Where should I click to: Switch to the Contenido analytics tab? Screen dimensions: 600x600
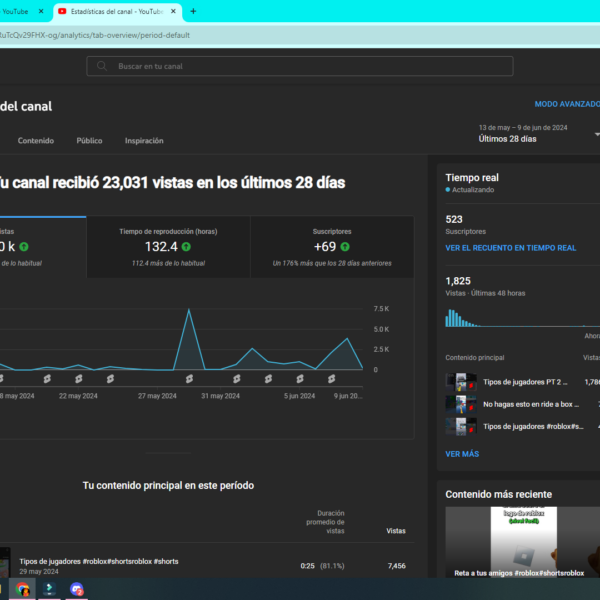point(36,141)
